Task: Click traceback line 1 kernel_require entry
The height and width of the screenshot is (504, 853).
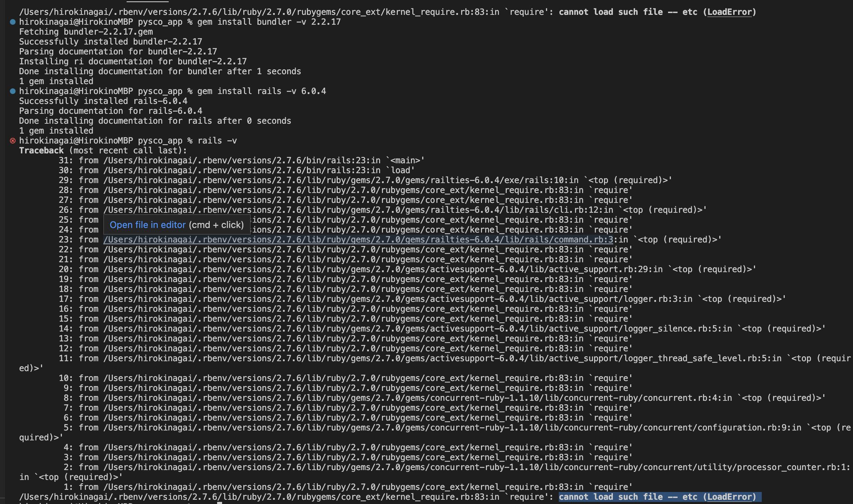Action: click(348, 487)
